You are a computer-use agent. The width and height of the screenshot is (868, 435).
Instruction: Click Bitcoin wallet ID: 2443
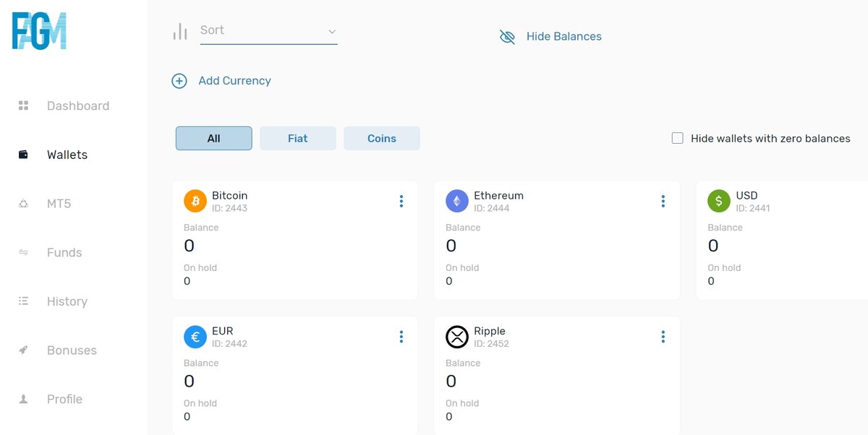click(x=230, y=208)
